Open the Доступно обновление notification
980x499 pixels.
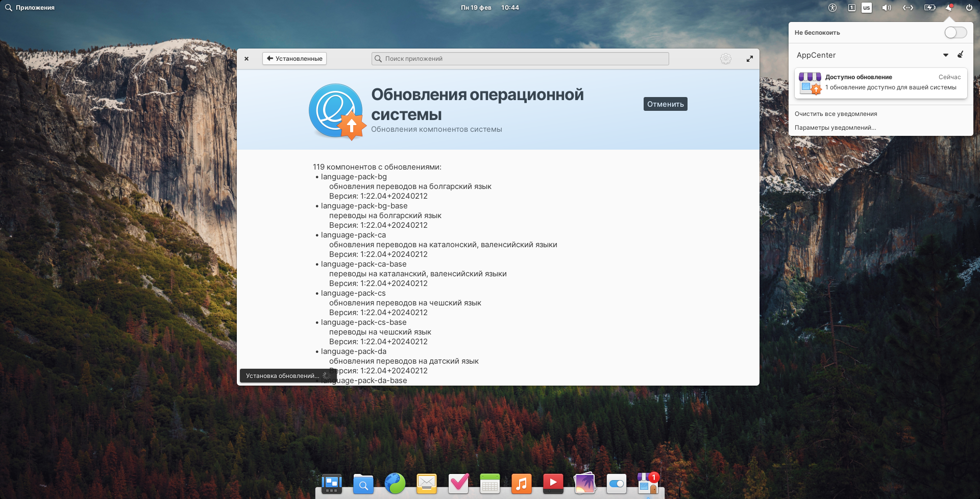880,83
